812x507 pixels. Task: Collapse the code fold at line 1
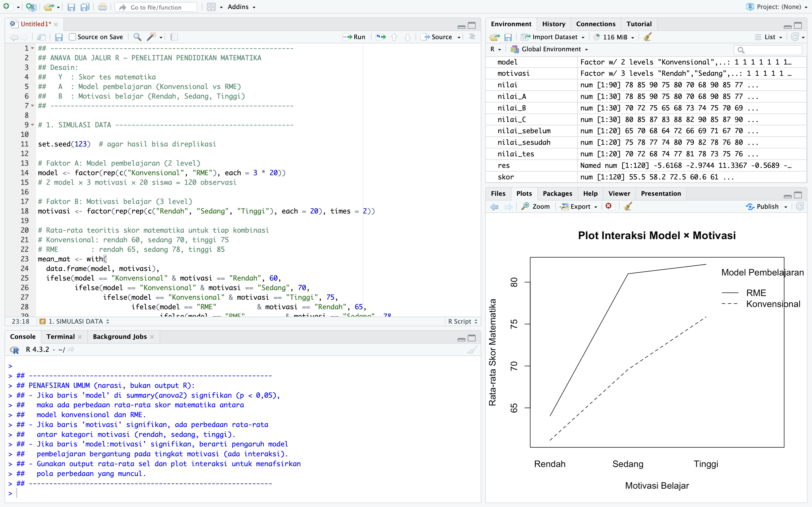[32, 48]
